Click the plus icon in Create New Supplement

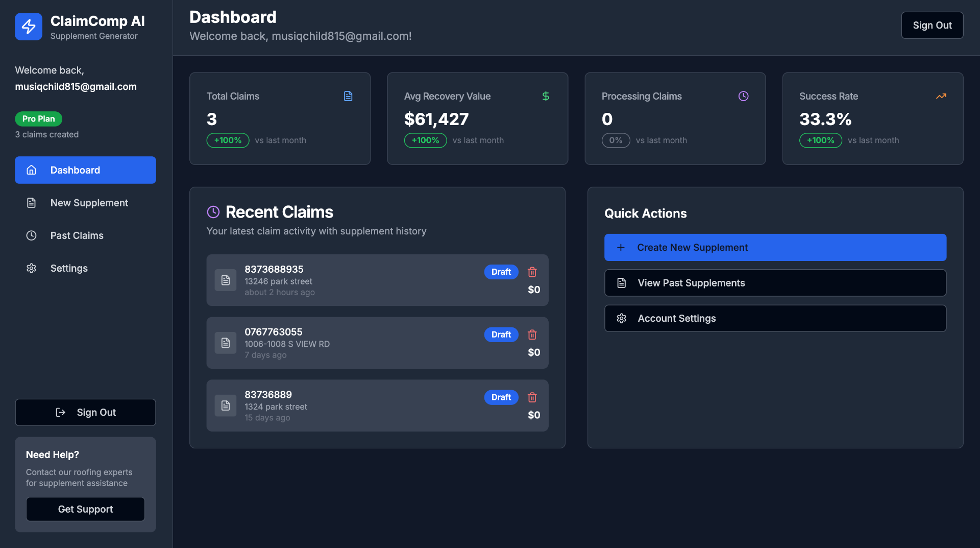[621, 248]
